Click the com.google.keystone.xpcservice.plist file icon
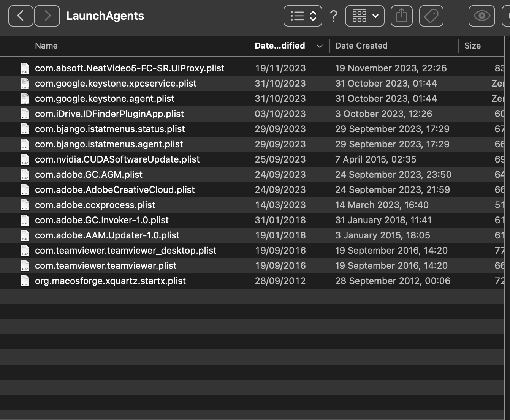Viewport: 510px width, 420px height. (x=25, y=84)
